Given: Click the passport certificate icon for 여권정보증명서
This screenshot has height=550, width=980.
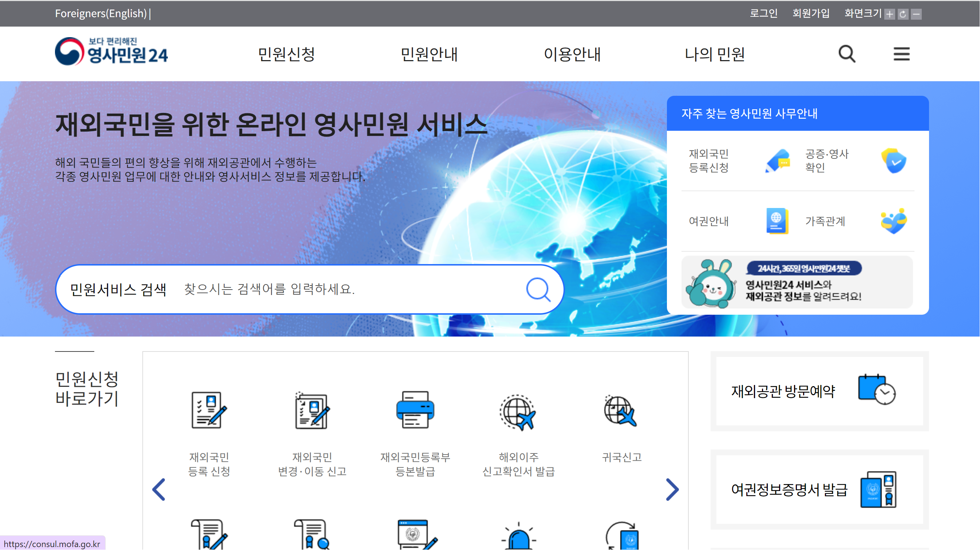Looking at the screenshot, I should 878,490.
